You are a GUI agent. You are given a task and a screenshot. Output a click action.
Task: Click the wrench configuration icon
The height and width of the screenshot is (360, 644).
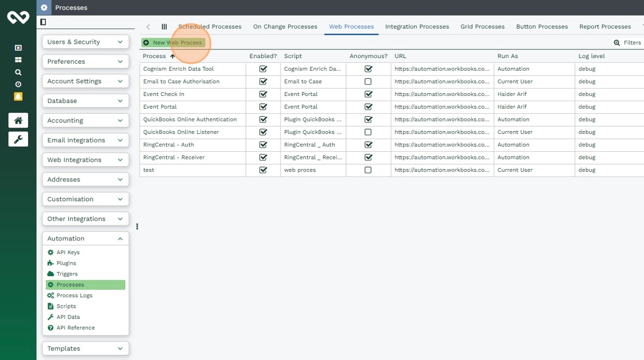click(18, 139)
